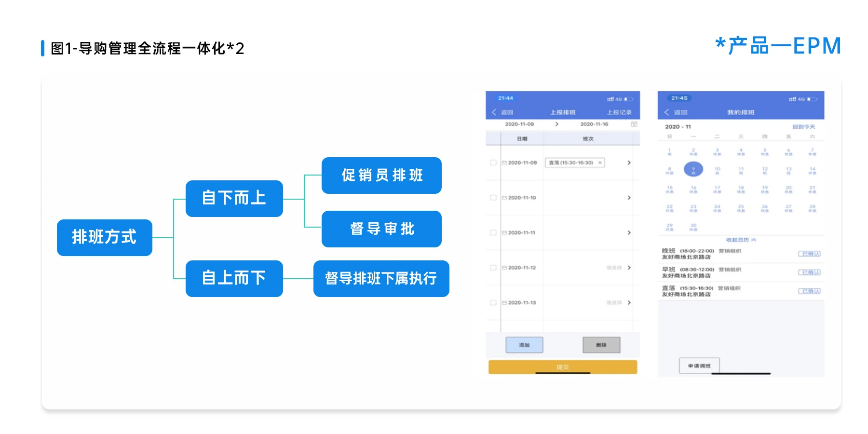
Task: Expand shift chevron on 2020-11-10 row
Action: (x=629, y=198)
